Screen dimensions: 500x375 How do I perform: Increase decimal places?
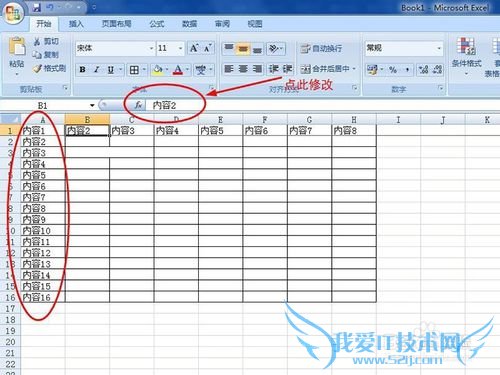click(x=423, y=70)
